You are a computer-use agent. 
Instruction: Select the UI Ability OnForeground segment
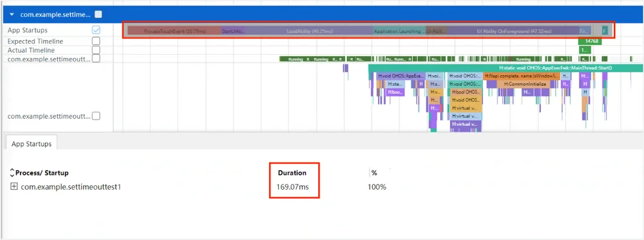(x=513, y=31)
